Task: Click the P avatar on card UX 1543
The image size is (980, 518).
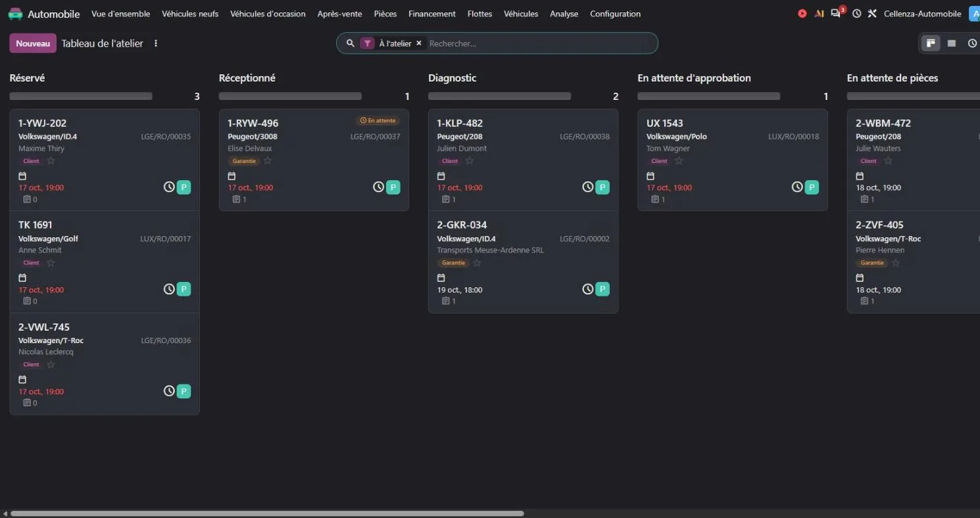Action: point(812,187)
